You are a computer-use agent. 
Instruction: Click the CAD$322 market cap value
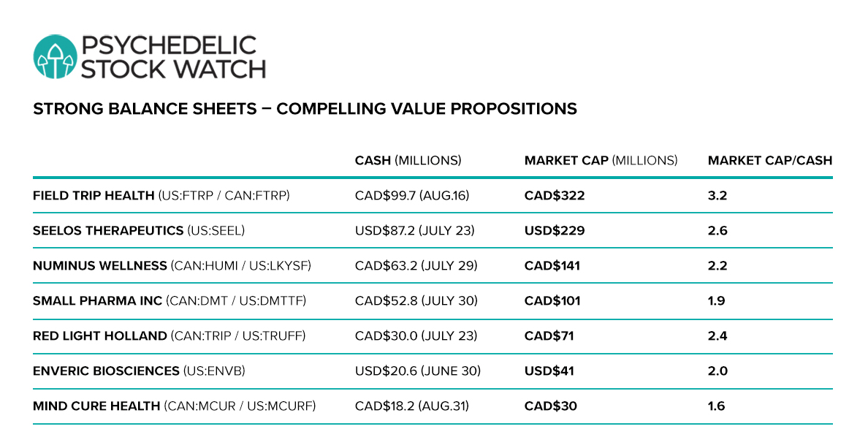point(555,195)
